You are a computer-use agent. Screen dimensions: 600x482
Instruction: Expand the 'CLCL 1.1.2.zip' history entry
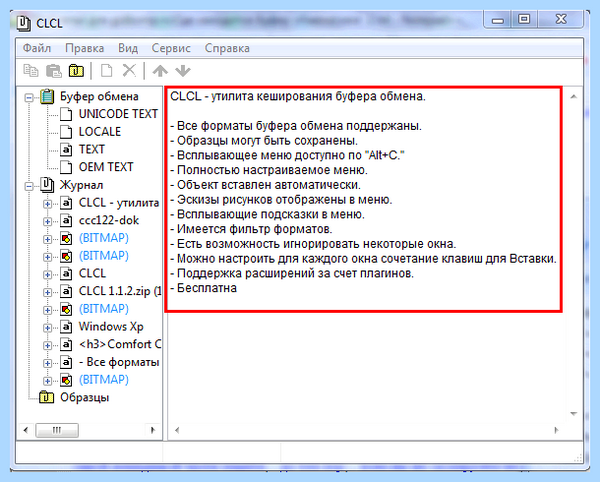click(47, 293)
